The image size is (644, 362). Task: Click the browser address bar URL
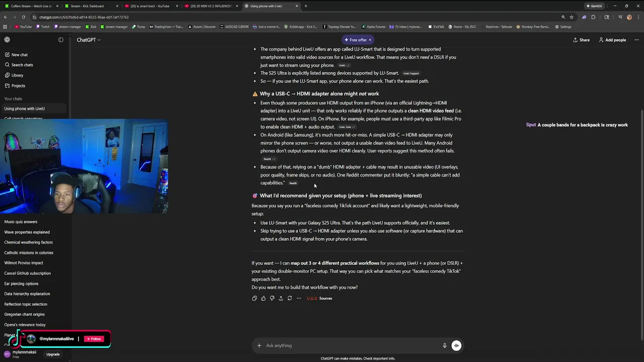coord(85,17)
